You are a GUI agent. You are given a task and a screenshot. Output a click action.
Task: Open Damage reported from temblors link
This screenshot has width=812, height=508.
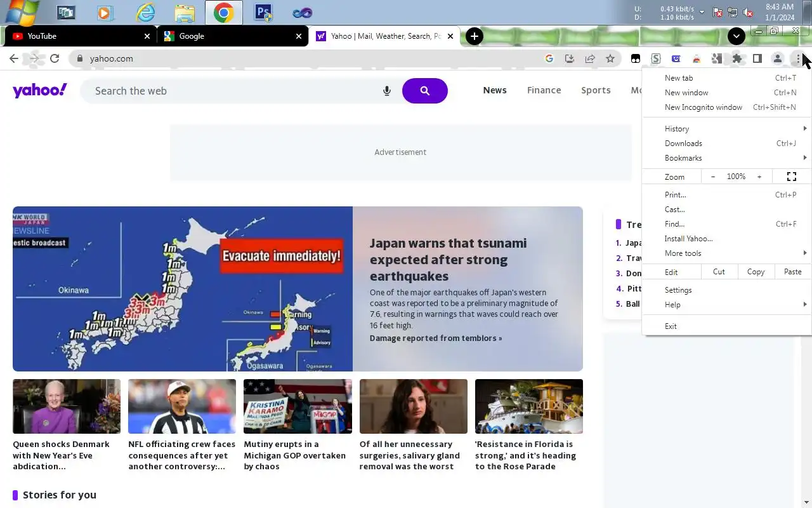coord(436,338)
